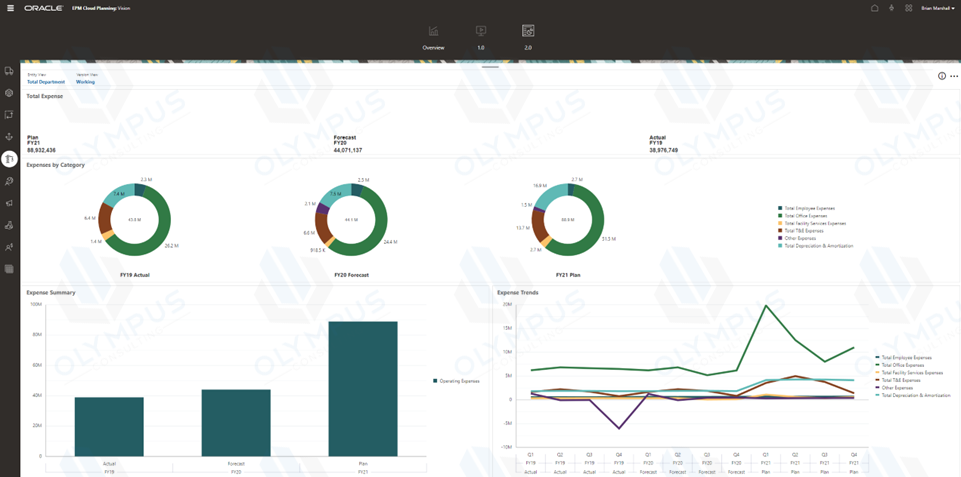Toggle Total Facility Services Expenses in trends legend
This screenshot has width=961, height=477.
click(909, 372)
